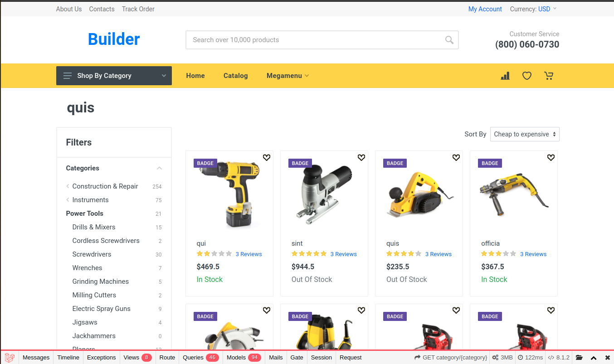Image resolution: width=614 pixels, height=364 pixels.
Task: Open the Views debugbar tab
Action: click(x=138, y=358)
